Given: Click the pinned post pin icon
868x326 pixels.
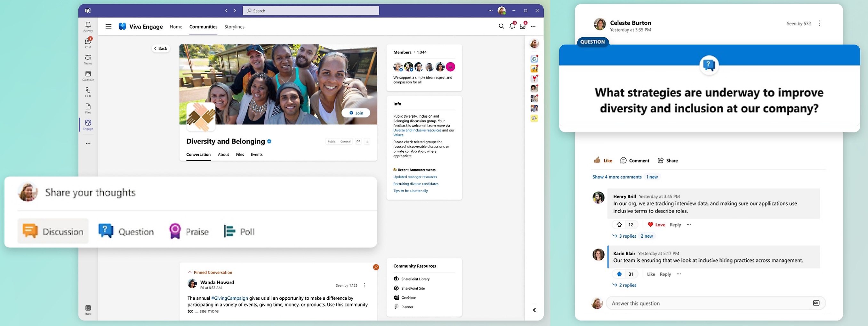Looking at the screenshot, I should pos(376,267).
